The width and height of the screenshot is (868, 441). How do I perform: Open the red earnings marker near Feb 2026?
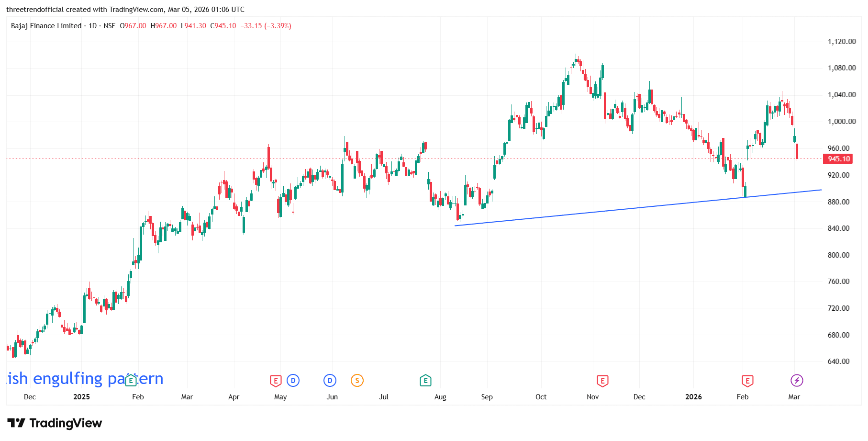747,381
